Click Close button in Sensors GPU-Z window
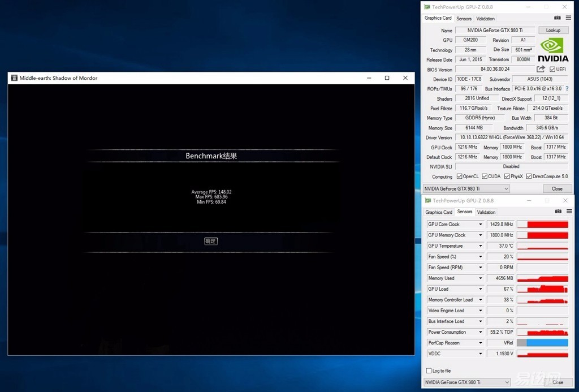Image resolution: width=579 pixels, height=392 pixels. point(558,382)
